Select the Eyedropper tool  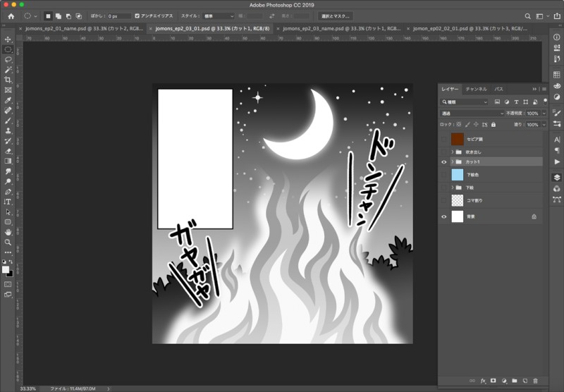[x=8, y=101]
